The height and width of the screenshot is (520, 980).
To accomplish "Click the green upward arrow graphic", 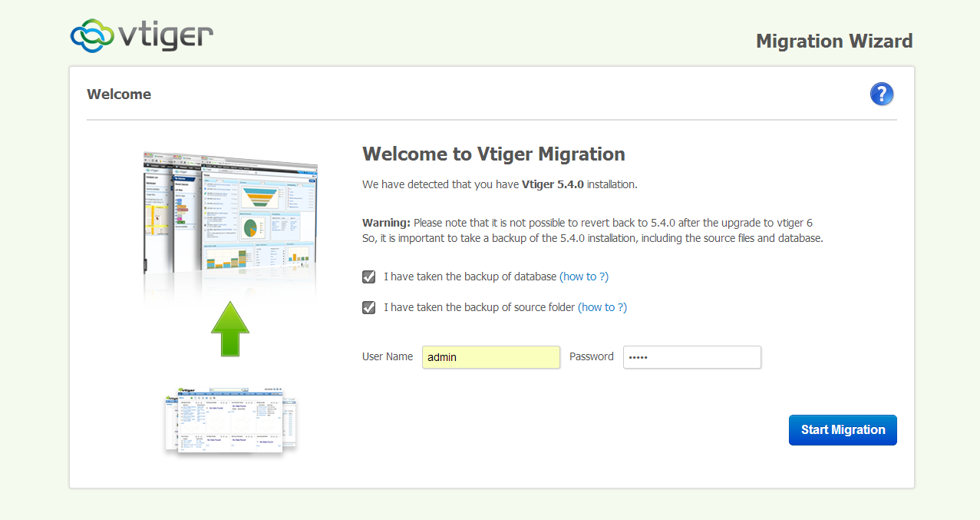I will tap(230, 329).
